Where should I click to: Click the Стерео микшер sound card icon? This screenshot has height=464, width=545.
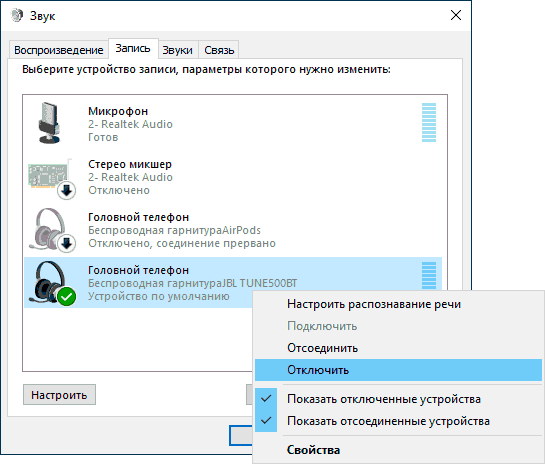[x=52, y=179]
